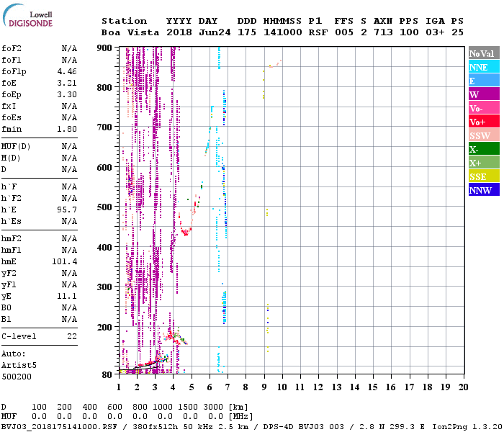The image size is (504, 432).
Task: Select the SSE yellow legend swatch
Action: pos(484,176)
